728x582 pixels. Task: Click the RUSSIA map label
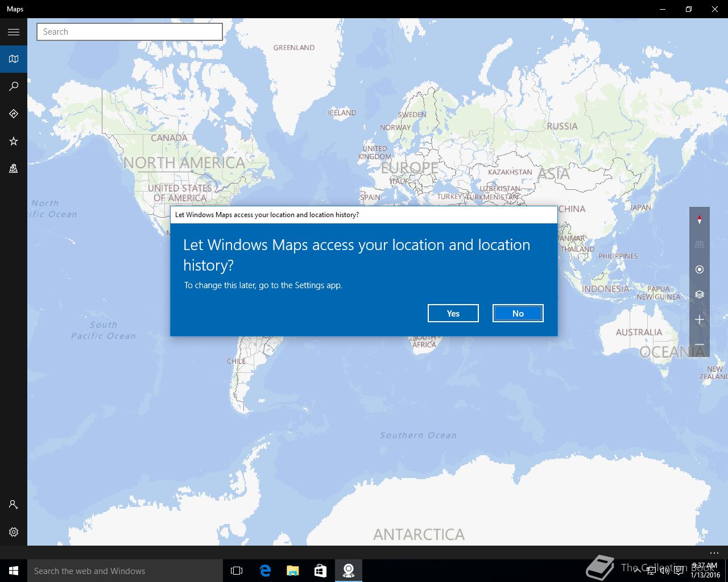pyautogui.click(x=562, y=126)
